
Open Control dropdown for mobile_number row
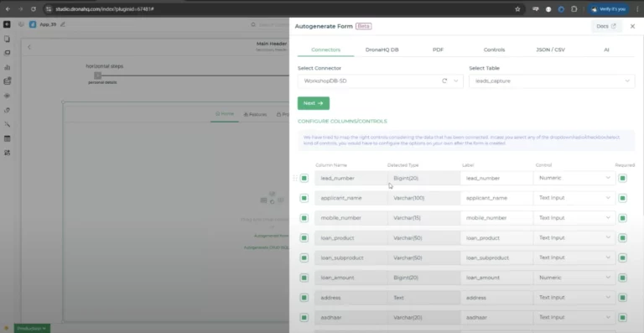pyautogui.click(x=574, y=217)
